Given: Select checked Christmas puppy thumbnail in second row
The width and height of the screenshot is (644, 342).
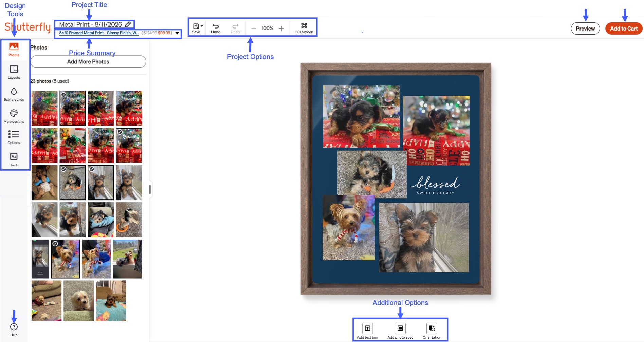Looking at the screenshot, I should (129, 146).
